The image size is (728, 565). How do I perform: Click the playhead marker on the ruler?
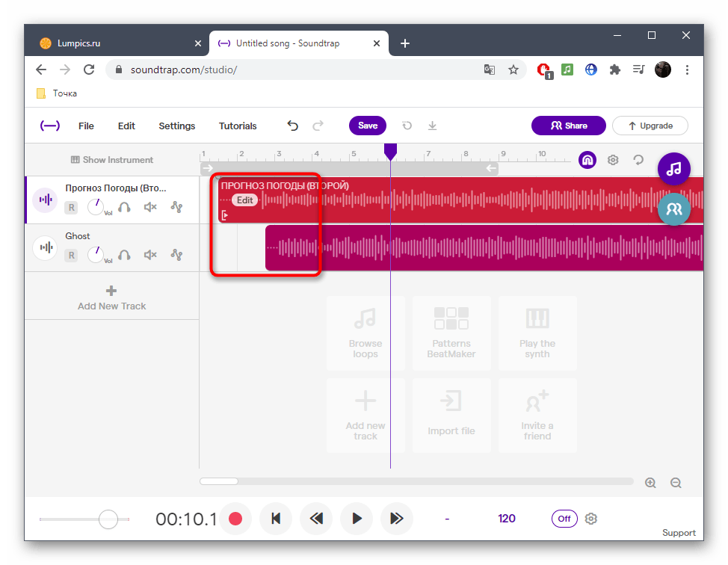point(390,152)
